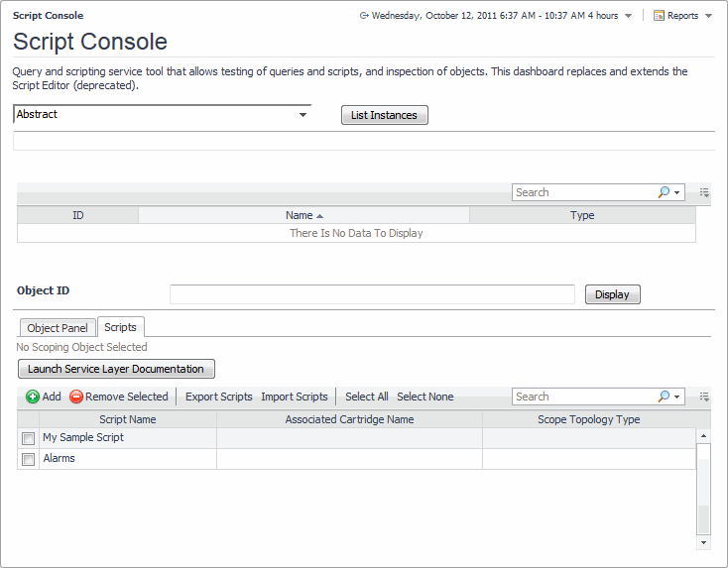This screenshot has height=568, width=728.
Task: Select the Scripts tab
Action: [x=120, y=327]
